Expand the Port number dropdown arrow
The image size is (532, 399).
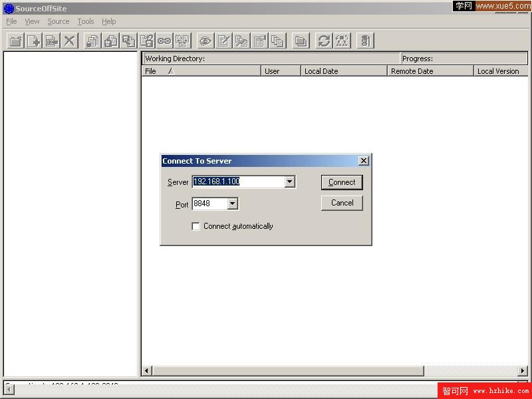232,204
